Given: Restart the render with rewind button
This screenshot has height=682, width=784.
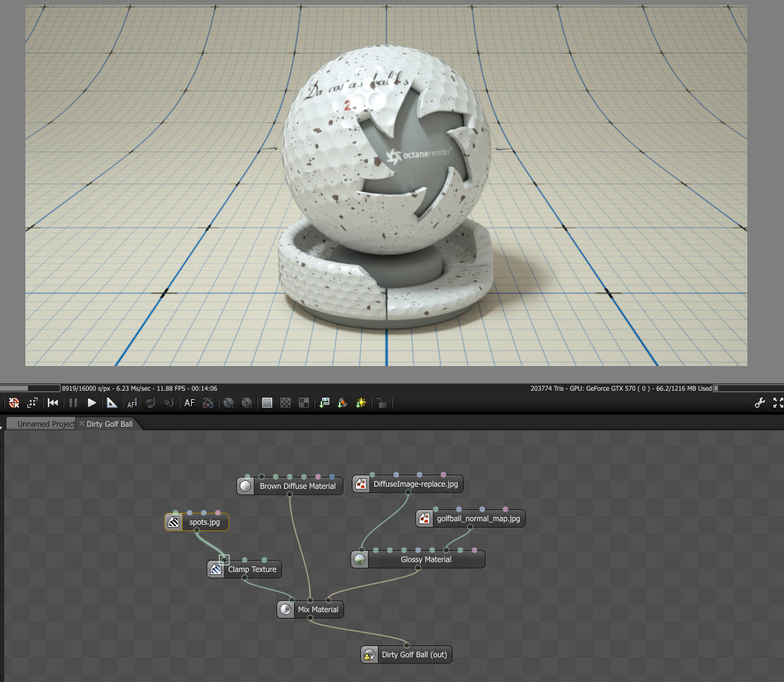Looking at the screenshot, I should 53,403.
